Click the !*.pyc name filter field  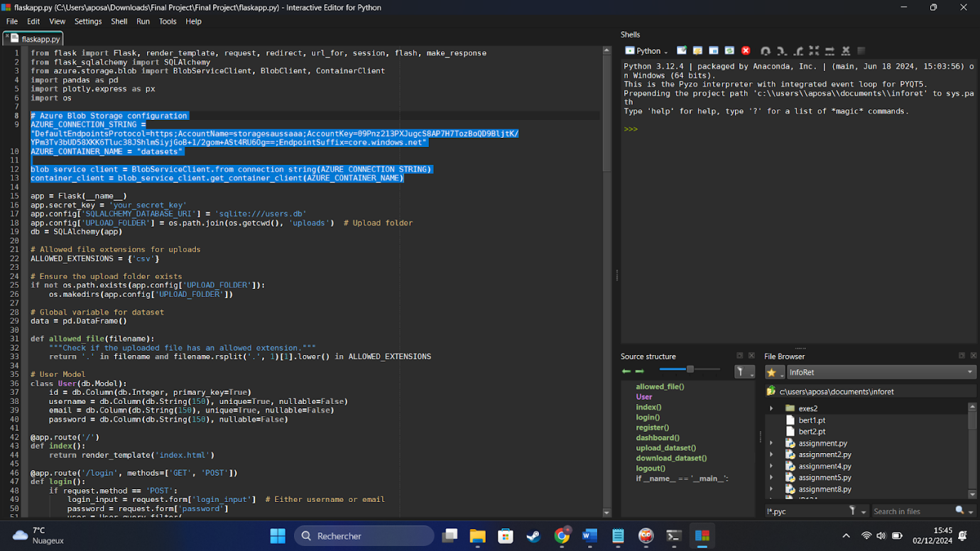806,511
